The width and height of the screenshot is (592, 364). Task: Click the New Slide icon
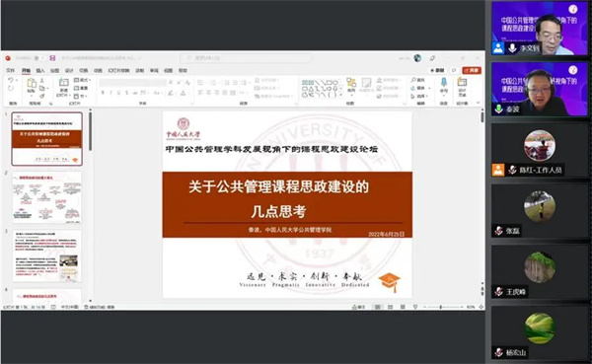[x=64, y=83]
